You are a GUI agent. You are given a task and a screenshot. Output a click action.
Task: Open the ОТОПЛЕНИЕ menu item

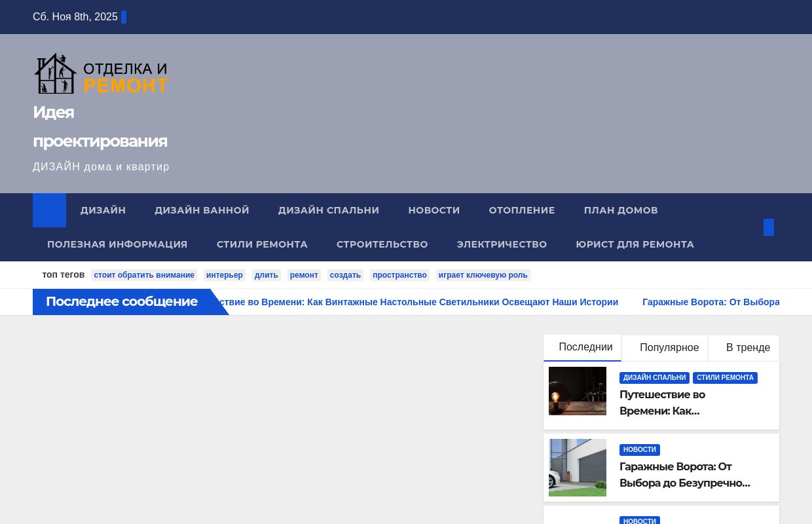coord(522,210)
